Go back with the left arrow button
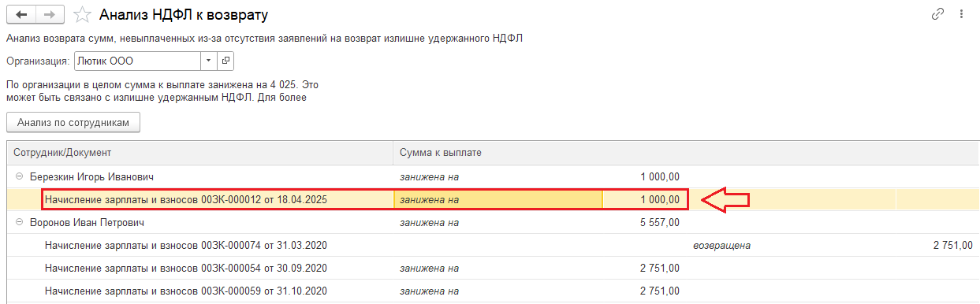 click(x=20, y=14)
